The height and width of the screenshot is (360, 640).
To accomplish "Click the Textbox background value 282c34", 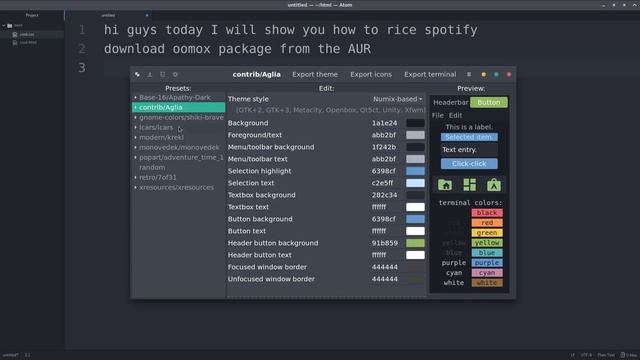I will click(384, 195).
